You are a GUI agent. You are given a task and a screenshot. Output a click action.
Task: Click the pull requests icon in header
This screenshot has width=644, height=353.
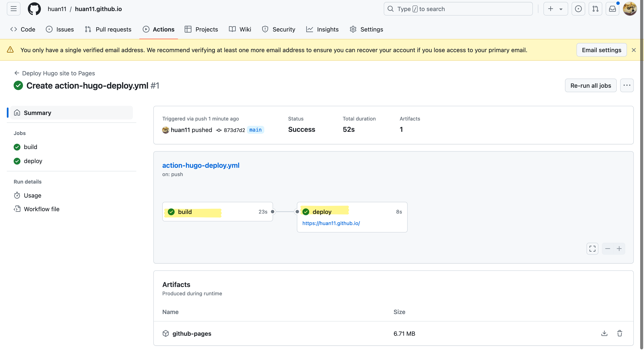pos(595,9)
